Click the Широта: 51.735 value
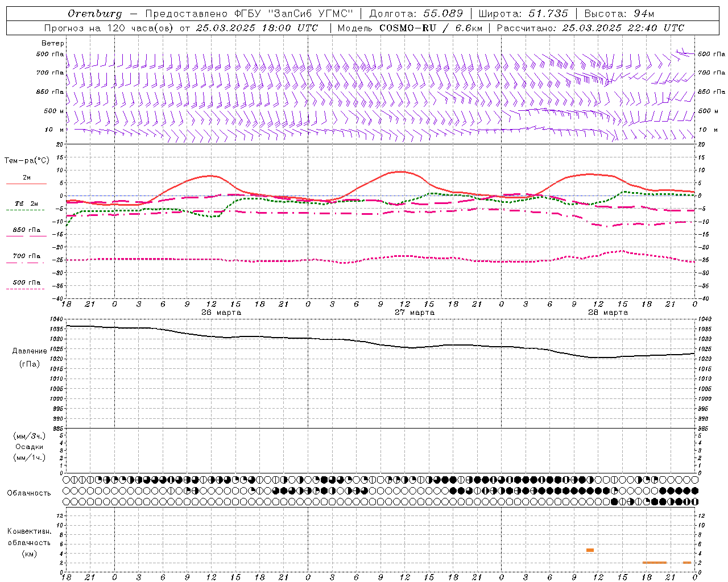Image resolution: width=728 pixels, height=582 pixels. pos(523,14)
